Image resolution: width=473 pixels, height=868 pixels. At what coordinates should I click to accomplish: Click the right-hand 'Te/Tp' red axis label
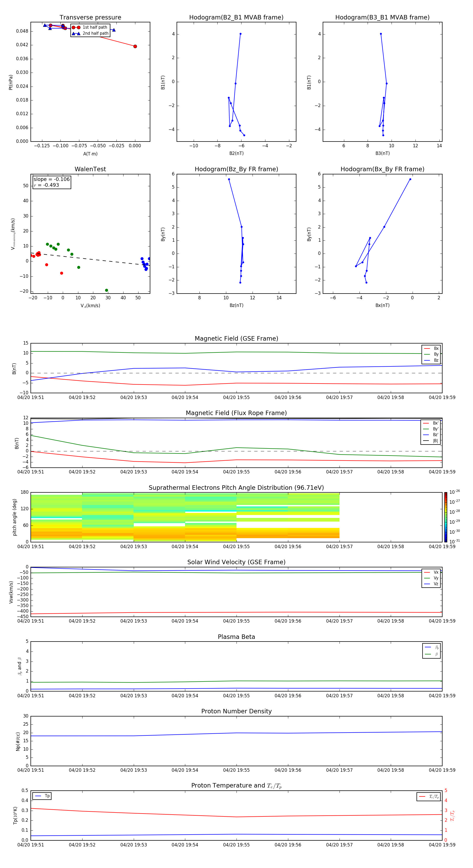pyautogui.click(x=453, y=815)
